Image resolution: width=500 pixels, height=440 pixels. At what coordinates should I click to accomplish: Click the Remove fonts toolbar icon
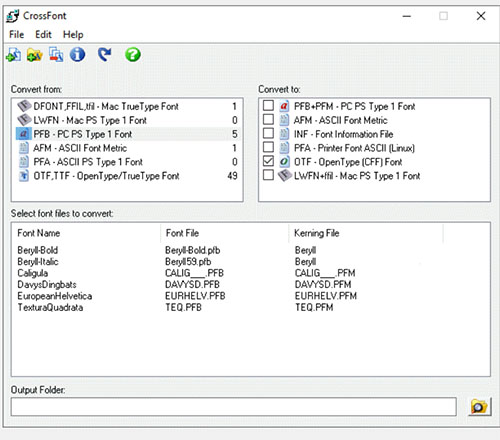(x=56, y=54)
